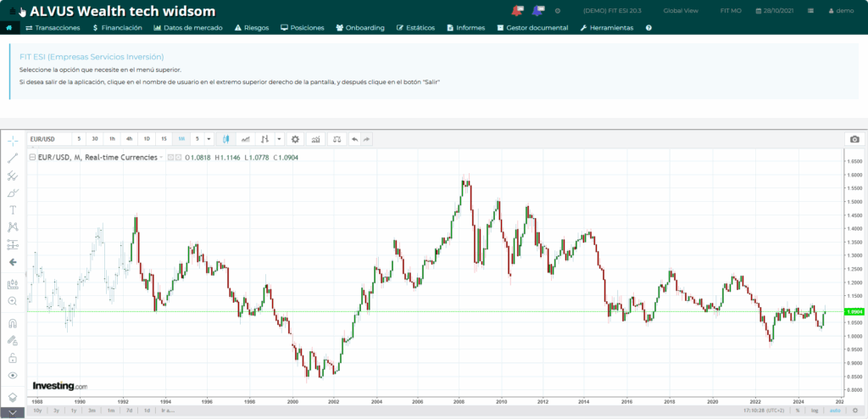
Task: Toggle the log scale option
Action: point(814,411)
